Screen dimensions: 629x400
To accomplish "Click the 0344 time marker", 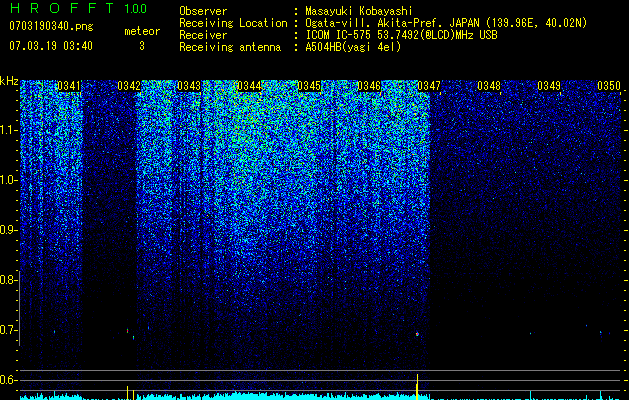I will coord(249,86).
